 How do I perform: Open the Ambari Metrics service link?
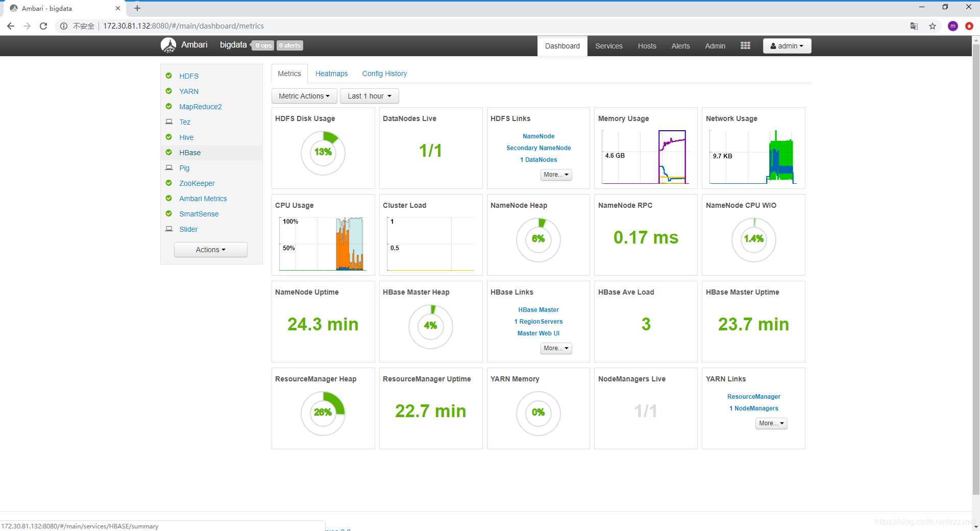203,199
